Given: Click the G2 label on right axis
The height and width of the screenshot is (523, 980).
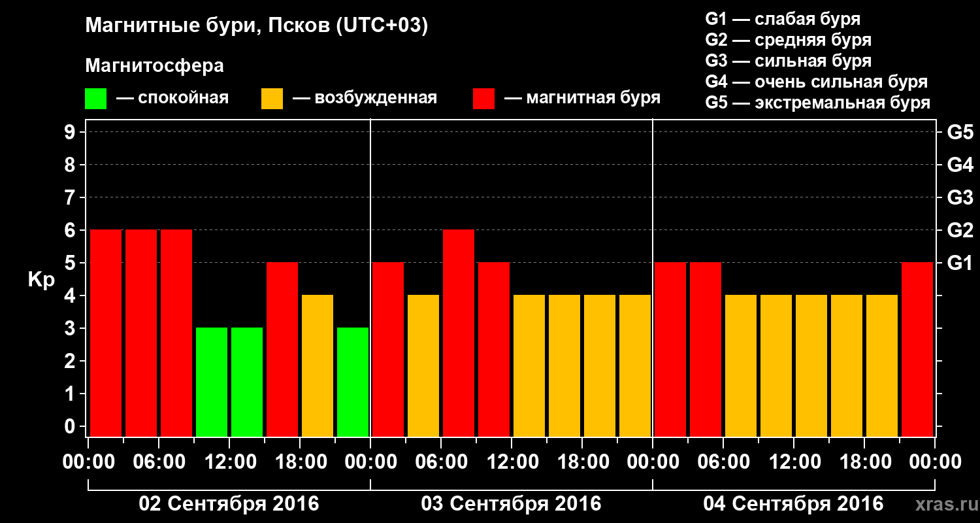Looking at the screenshot, I should [x=960, y=230].
